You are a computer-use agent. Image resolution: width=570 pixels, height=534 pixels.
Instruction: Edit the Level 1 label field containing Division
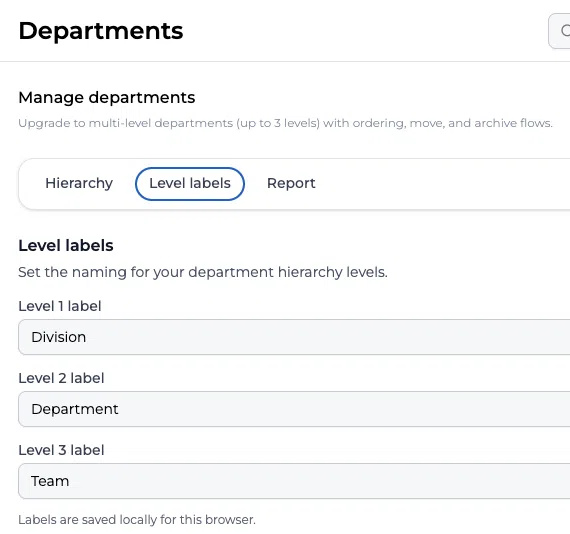tap(294, 337)
